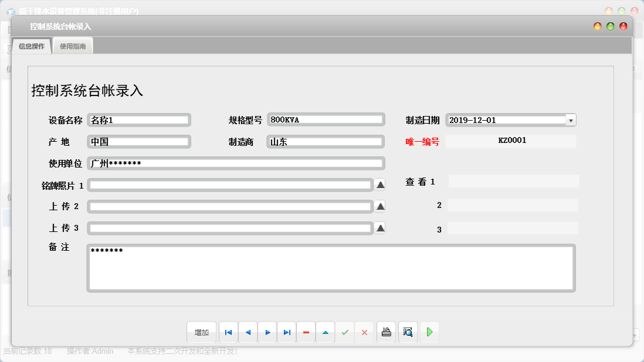Click 操作者:Admin in status bar
644x362 pixels.
coord(90,351)
